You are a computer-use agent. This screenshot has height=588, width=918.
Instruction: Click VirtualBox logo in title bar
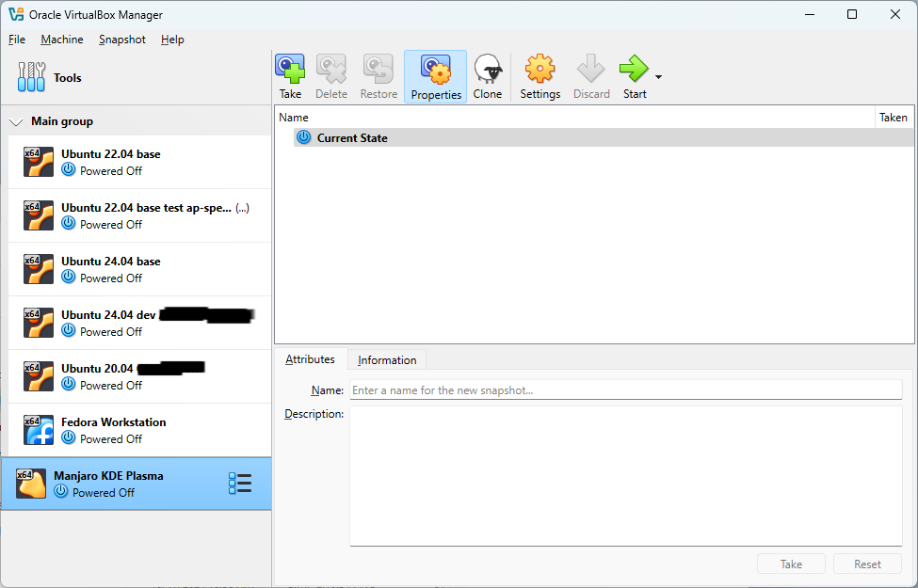click(x=16, y=14)
